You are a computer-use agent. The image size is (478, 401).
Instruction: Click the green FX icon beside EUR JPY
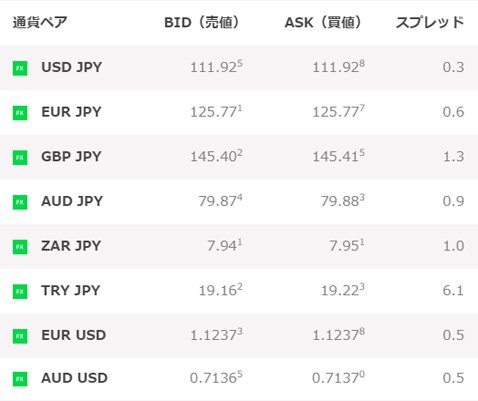click(x=20, y=113)
